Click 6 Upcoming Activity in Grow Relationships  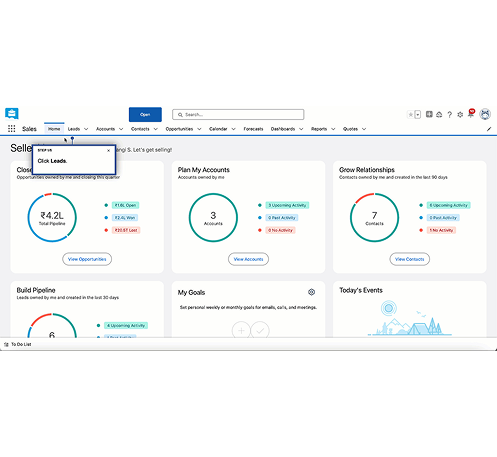point(448,205)
